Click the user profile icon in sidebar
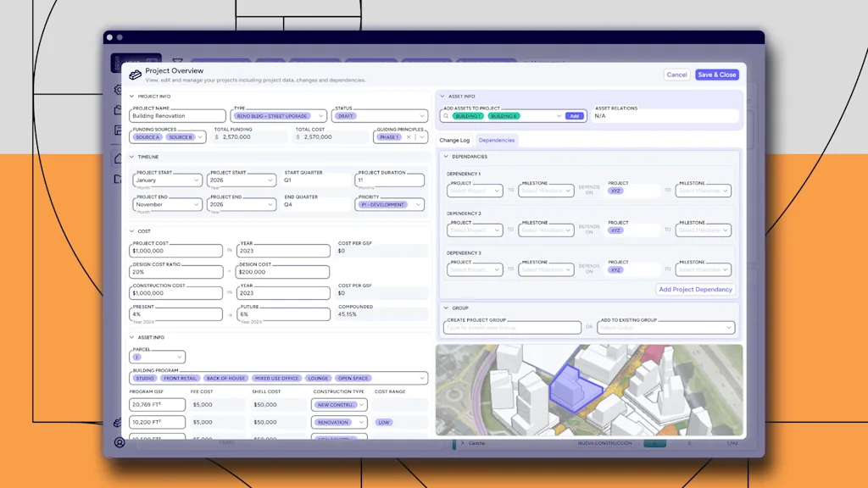This screenshot has width=868, height=488. pyautogui.click(x=120, y=442)
